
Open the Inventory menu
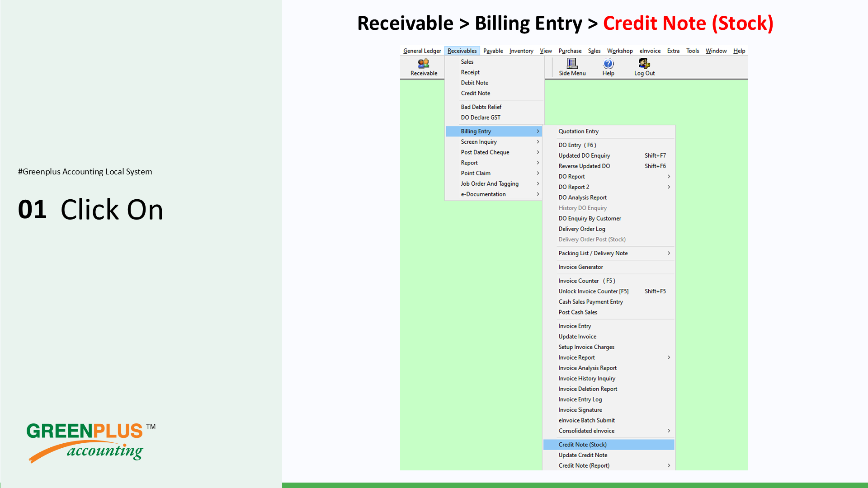[x=521, y=51]
